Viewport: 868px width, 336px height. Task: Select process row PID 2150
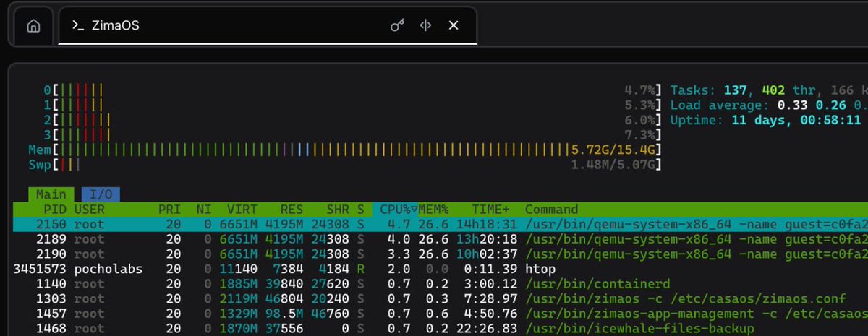click(x=441, y=224)
